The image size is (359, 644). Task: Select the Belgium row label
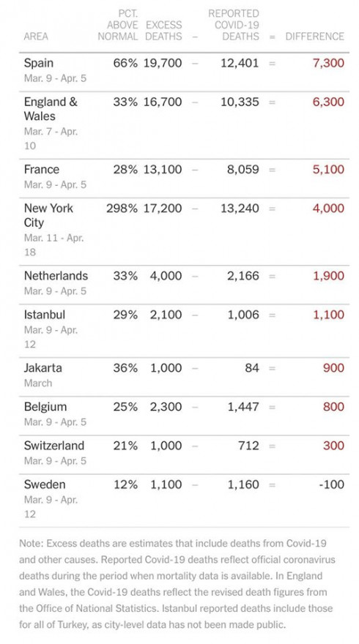pyautogui.click(x=45, y=407)
